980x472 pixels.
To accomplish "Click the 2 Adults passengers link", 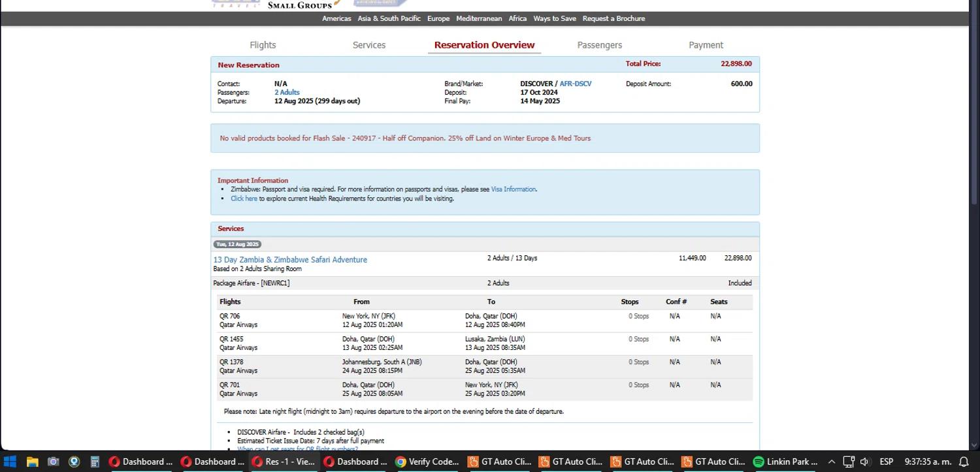I will click(287, 93).
